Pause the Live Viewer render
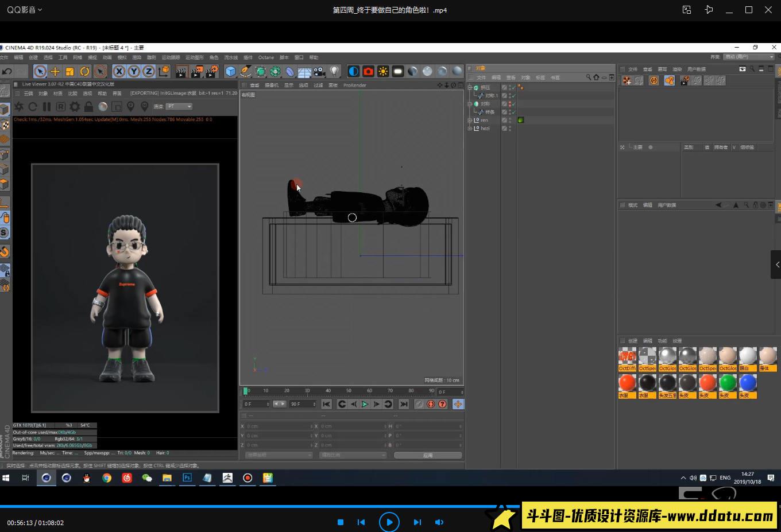 (x=47, y=107)
